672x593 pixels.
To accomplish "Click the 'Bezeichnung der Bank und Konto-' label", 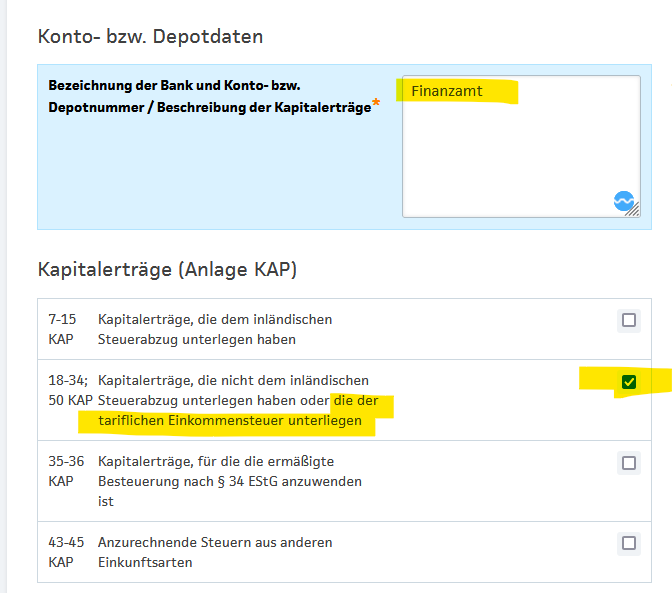I will point(174,86).
